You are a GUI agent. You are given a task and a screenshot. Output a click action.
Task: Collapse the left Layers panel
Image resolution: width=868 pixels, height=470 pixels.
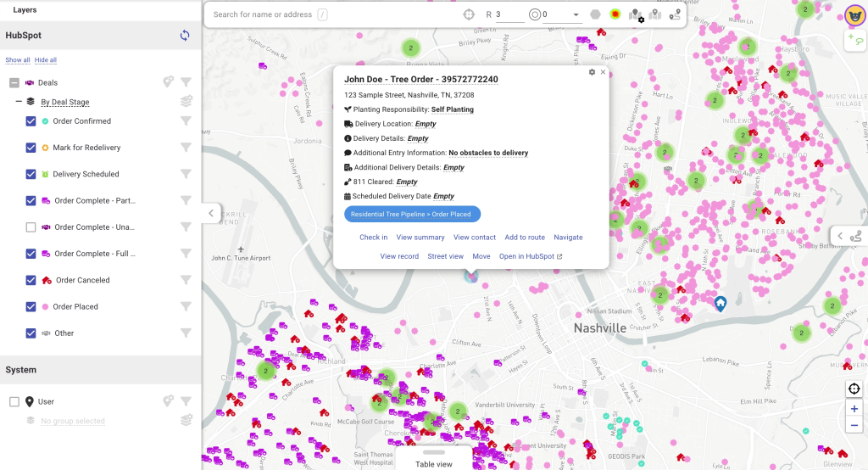click(211, 214)
